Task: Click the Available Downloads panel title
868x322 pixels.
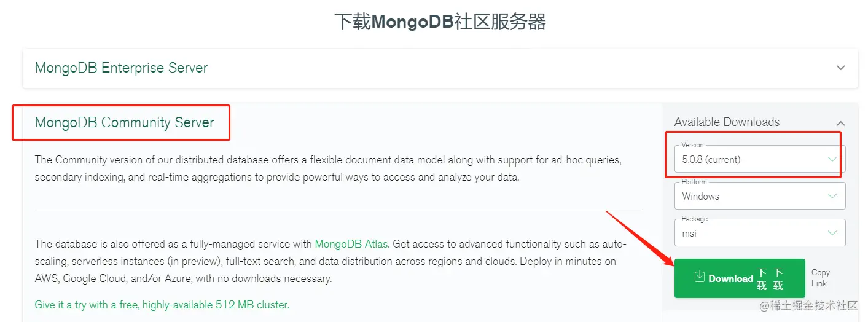Action: [727, 122]
